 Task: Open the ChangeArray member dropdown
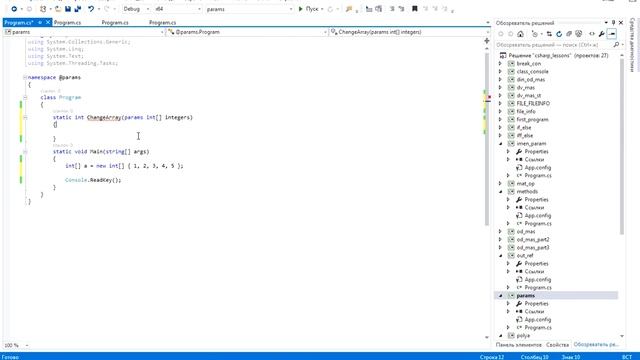(x=410, y=32)
